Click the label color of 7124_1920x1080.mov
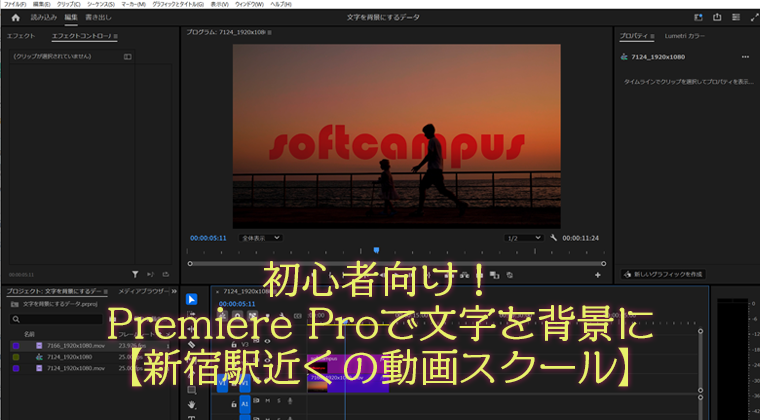The image size is (760, 420). 16,368
